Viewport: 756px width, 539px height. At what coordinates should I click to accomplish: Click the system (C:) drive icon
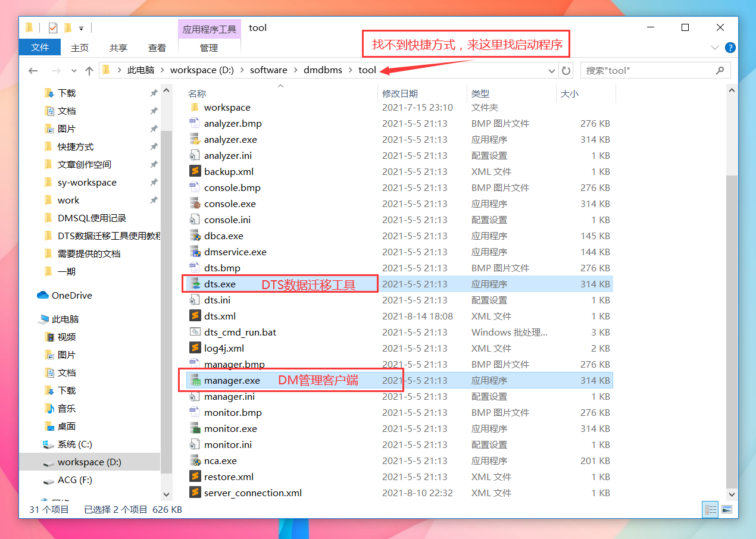49,444
